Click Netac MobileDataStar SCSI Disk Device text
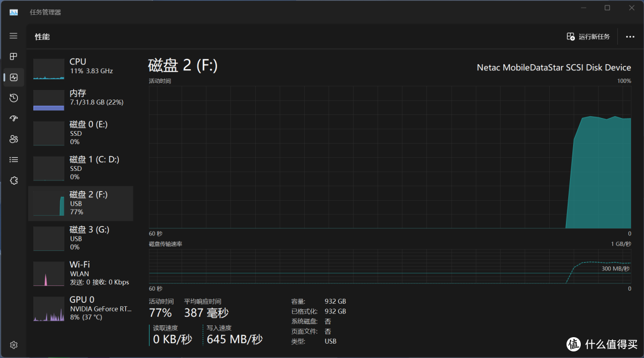This screenshot has height=358, width=644. pos(553,68)
